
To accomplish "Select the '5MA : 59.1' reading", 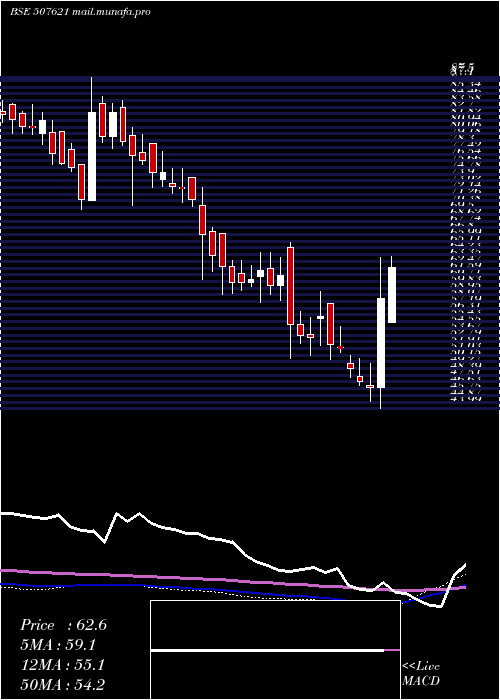I will [58, 645].
